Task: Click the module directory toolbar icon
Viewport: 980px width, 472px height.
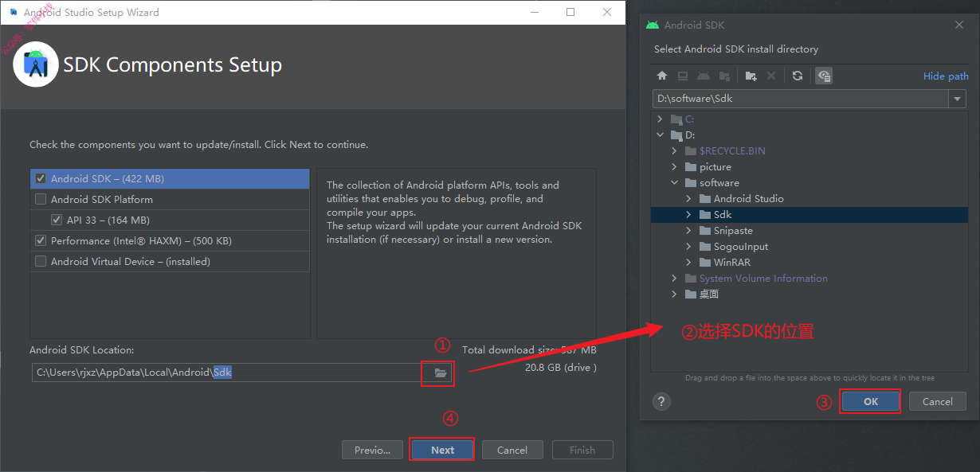Action: point(724,76)
